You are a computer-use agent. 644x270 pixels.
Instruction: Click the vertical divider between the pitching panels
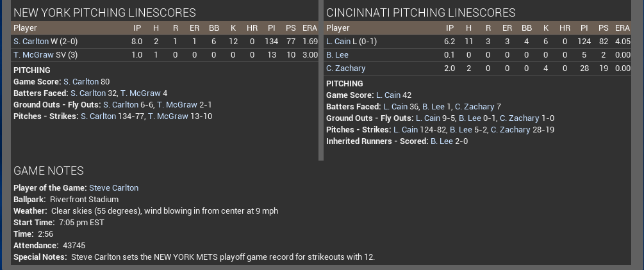[x=321, y=80]
